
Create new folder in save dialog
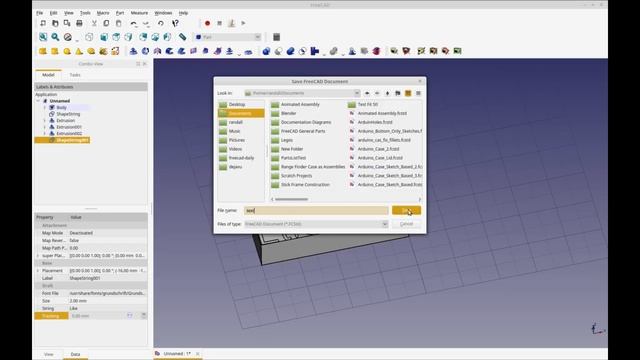pyautogui.click(x=398, y=93)
